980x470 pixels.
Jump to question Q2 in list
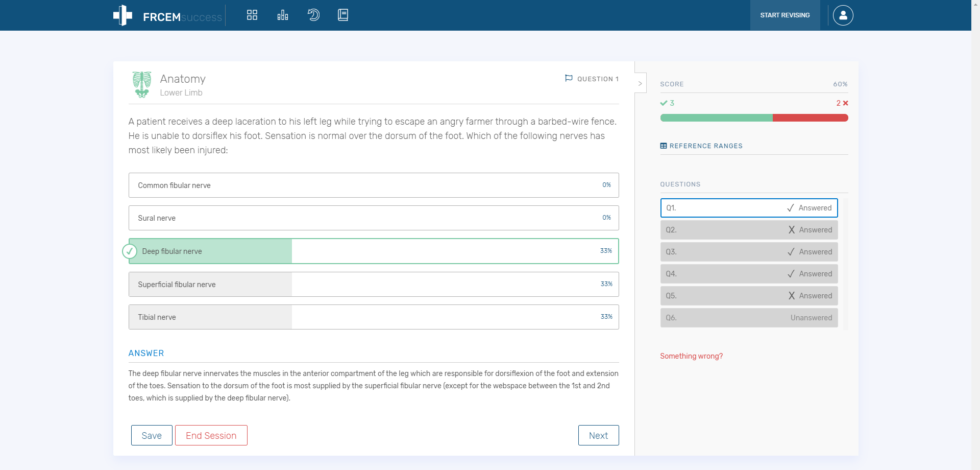point(748,230)
